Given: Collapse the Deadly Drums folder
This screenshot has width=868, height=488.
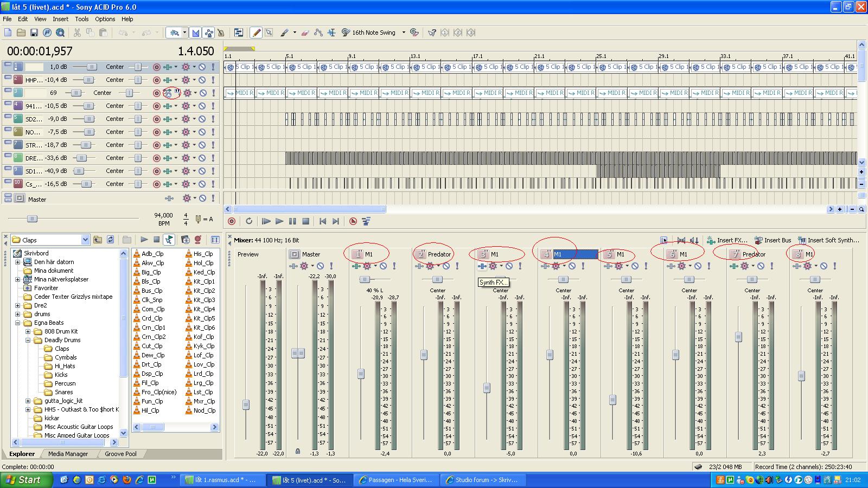Looking at the screenshot, I should pyautogui.click(x=28, y=340).
